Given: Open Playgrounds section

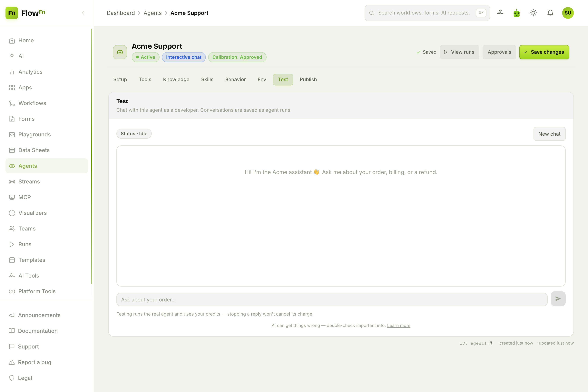Looking at the screenshot, I should pyautogui.click(x=47, y=134).
